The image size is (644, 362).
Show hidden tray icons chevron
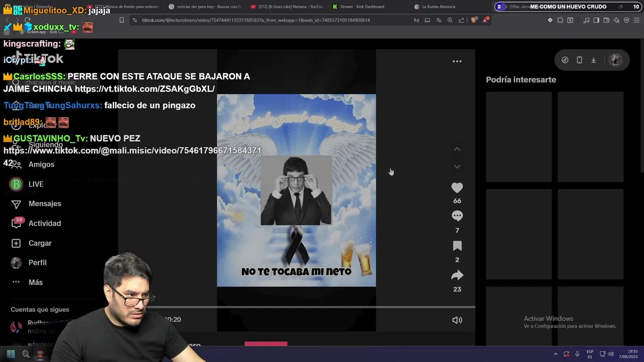tap(555, 354)
